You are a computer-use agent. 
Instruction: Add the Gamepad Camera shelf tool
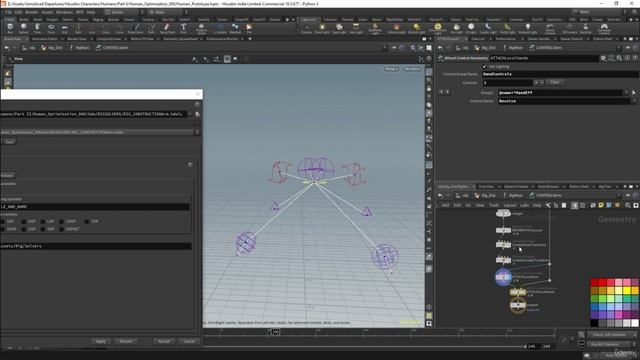(x=604, y=29)
